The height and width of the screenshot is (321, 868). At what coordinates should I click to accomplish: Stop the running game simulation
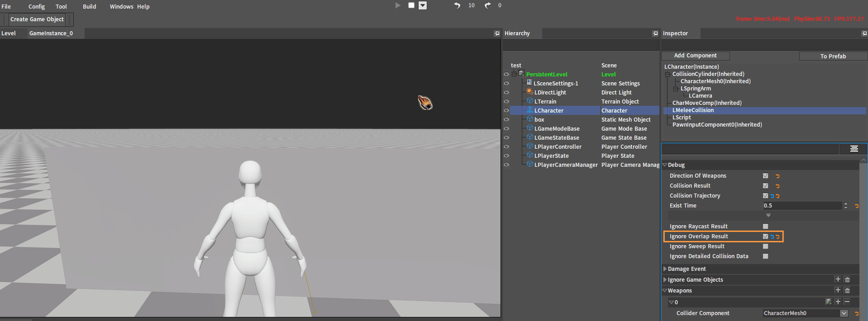[x=411, y=5]
